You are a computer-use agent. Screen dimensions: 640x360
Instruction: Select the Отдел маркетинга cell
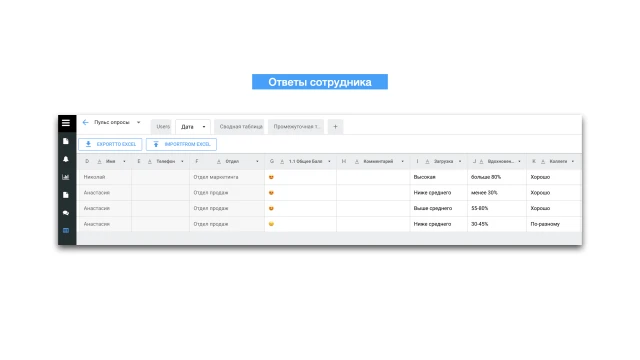[x=227, y=177]
